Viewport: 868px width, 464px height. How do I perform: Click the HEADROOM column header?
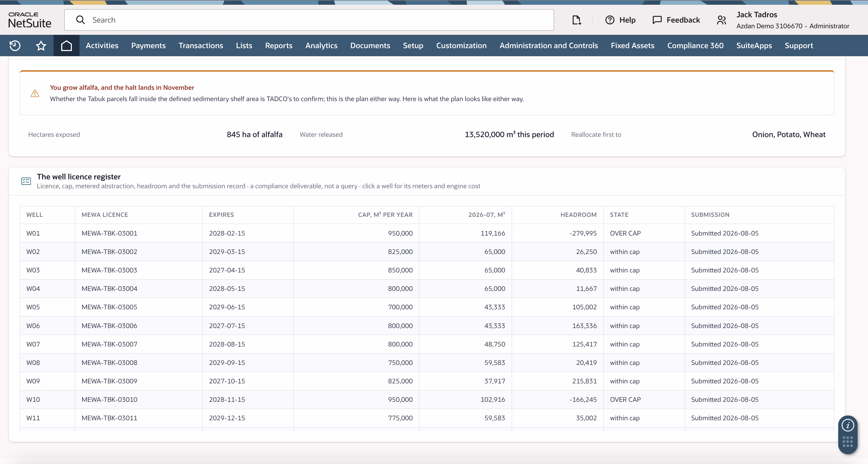pyautogui.click(x=578, y=214)
